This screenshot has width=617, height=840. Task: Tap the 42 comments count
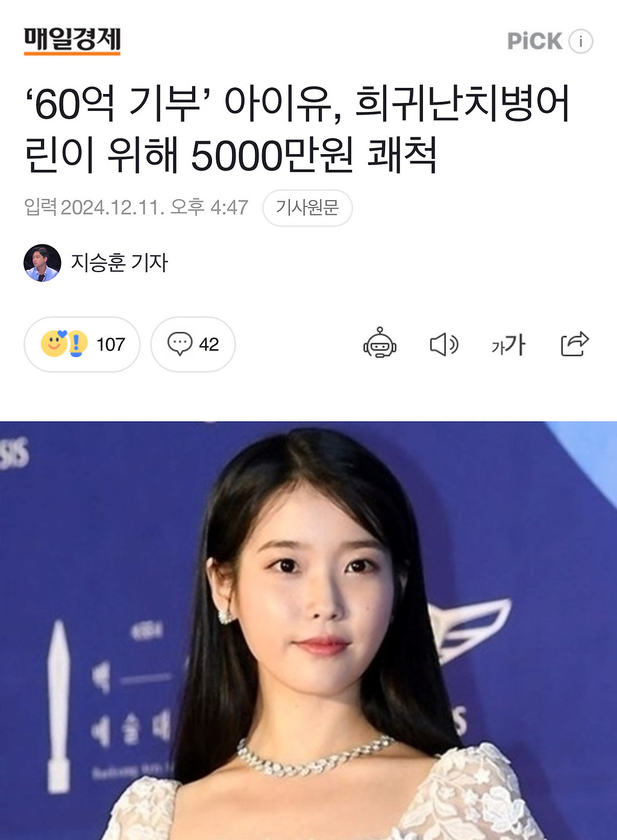pyautogui.click(x=208, y=344)
